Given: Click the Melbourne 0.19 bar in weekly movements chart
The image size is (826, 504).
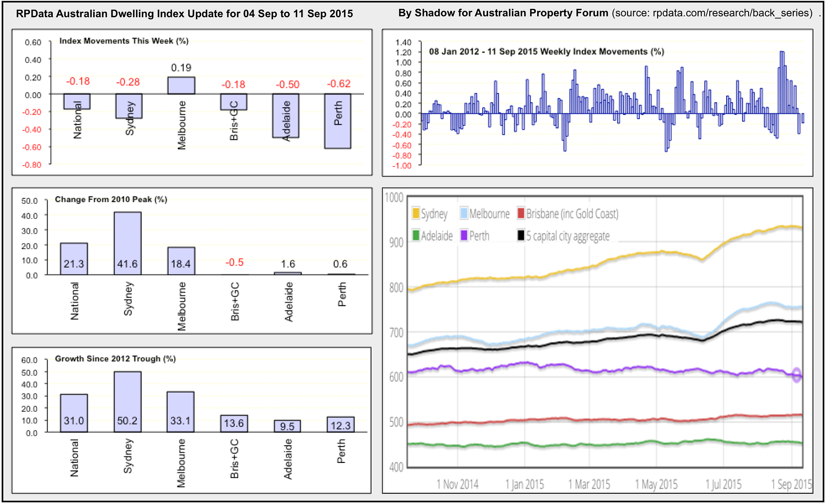Looking at the screenshot, I should (181, 85).
